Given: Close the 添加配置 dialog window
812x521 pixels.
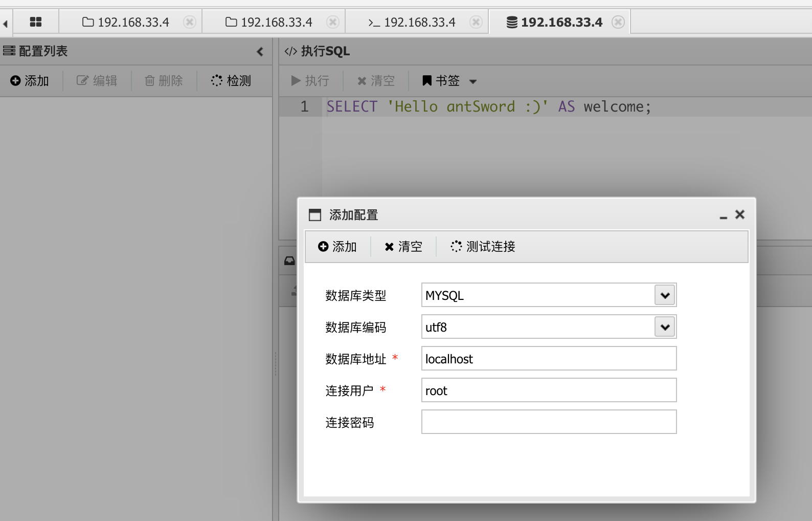Looking at the screenshot, I should [x=740, y=214].
